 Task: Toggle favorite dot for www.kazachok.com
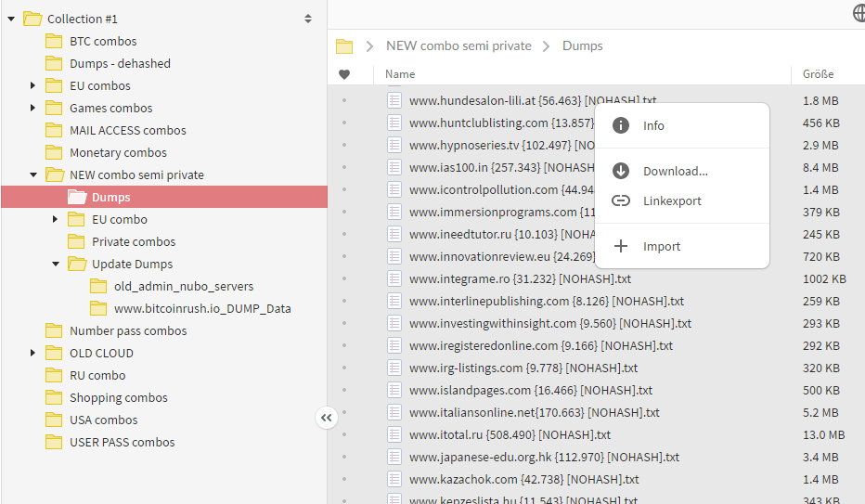[x=344, y=479]
